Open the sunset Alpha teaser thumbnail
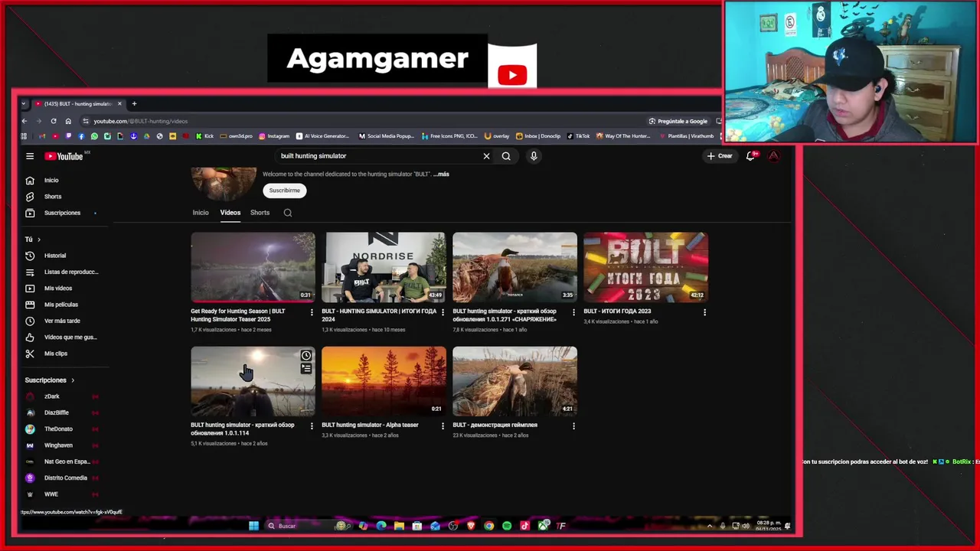 384,381
